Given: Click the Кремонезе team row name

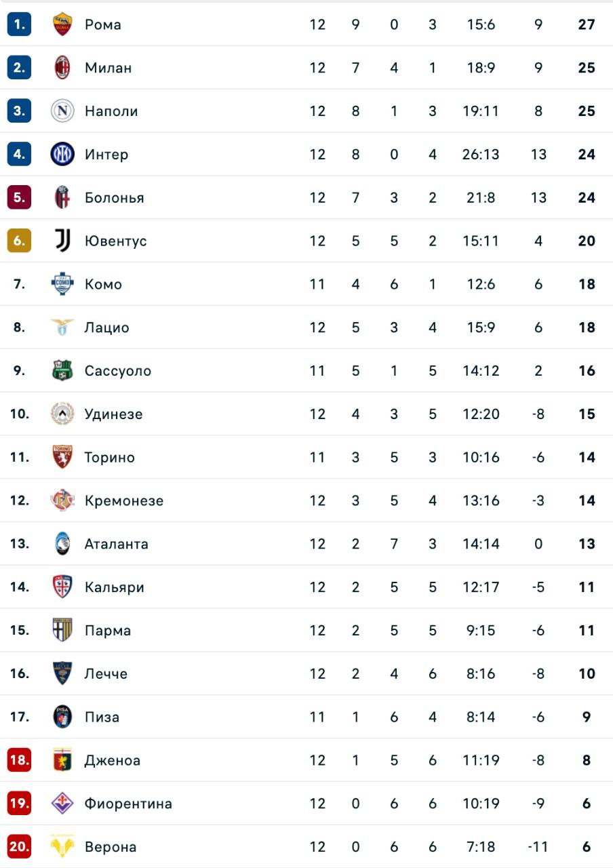Looking at the screenshot, I should coord(123,500).
